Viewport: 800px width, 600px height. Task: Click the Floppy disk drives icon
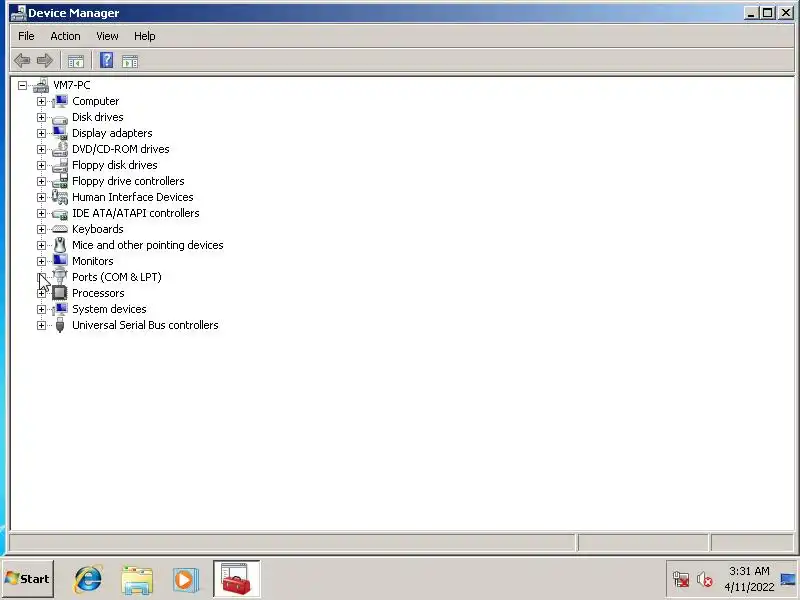pyautogui.click(x=60, y=165)
